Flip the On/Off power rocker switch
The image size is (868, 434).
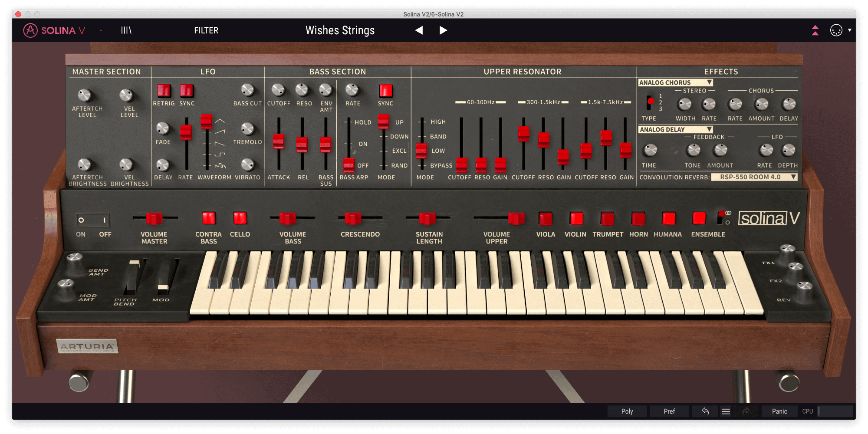92,220
